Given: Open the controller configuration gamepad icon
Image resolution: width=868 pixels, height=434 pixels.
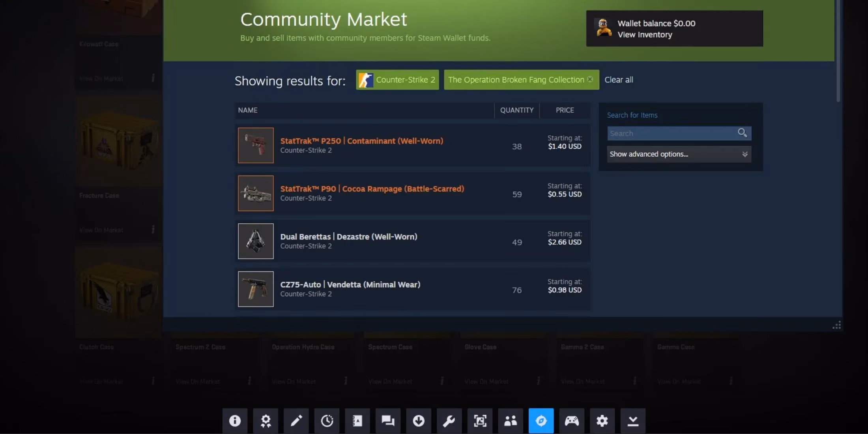Looking at the screenshot, I should (x=572, y=421).
